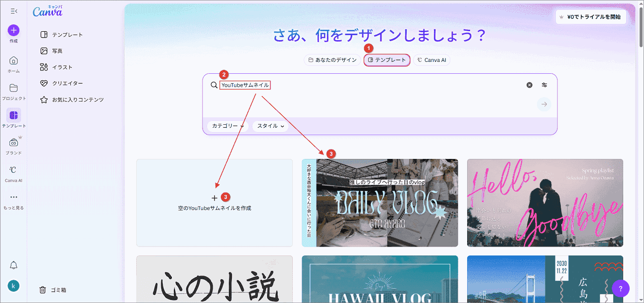The width and height of the screenshot is (644, 303).
Task: Create 空のYouTubeサムネイル blank design
Action: coord(214,203)
